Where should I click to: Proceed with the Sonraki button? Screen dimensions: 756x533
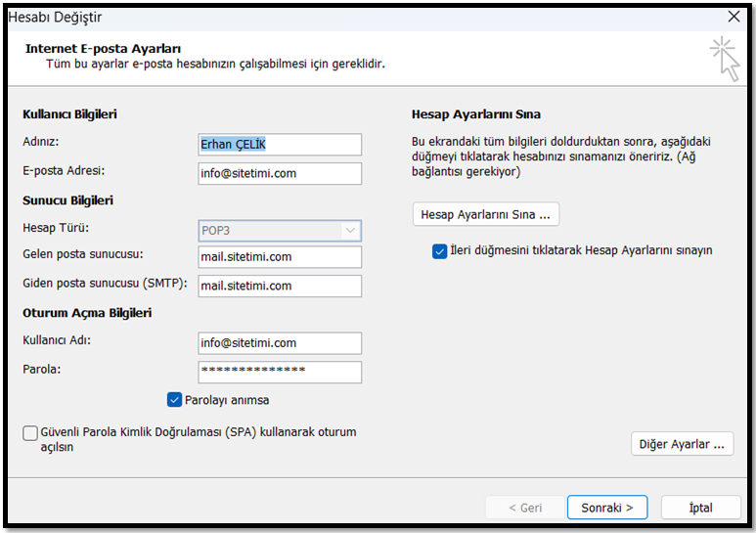coord(607,508)
